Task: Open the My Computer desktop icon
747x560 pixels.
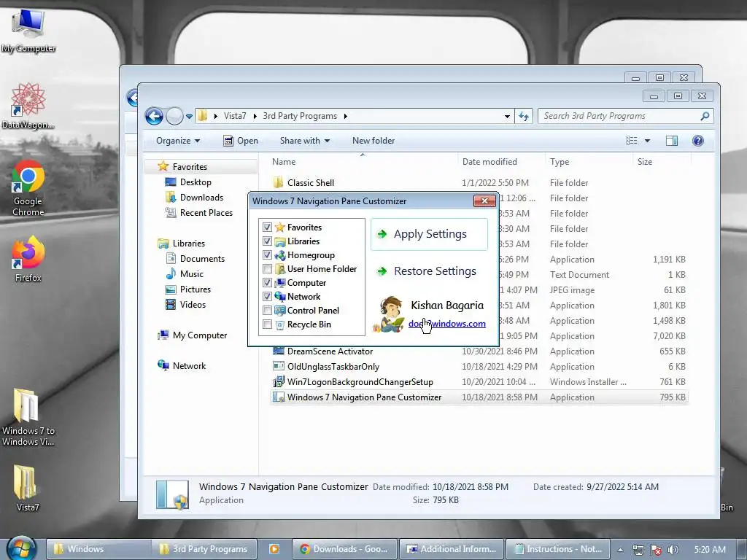Action: (x=28, y=31)
